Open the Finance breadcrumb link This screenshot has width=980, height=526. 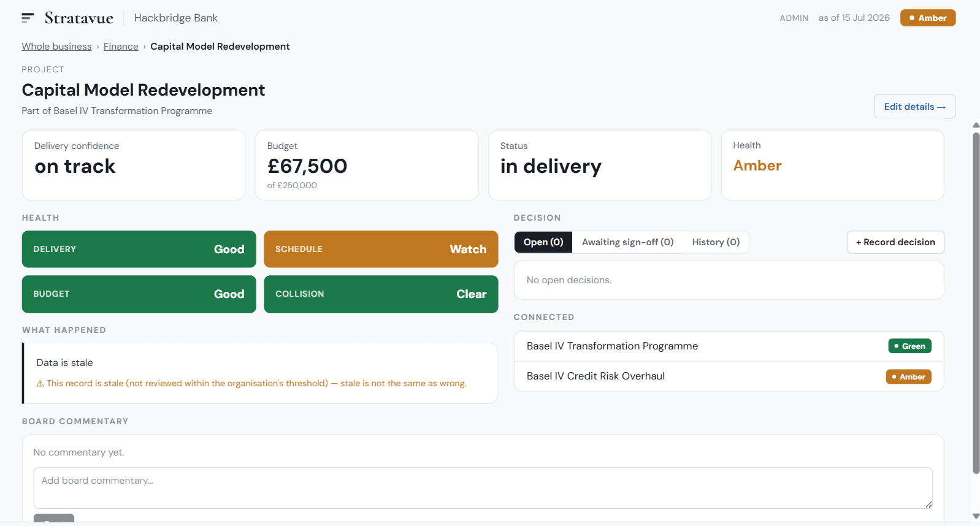121,47
